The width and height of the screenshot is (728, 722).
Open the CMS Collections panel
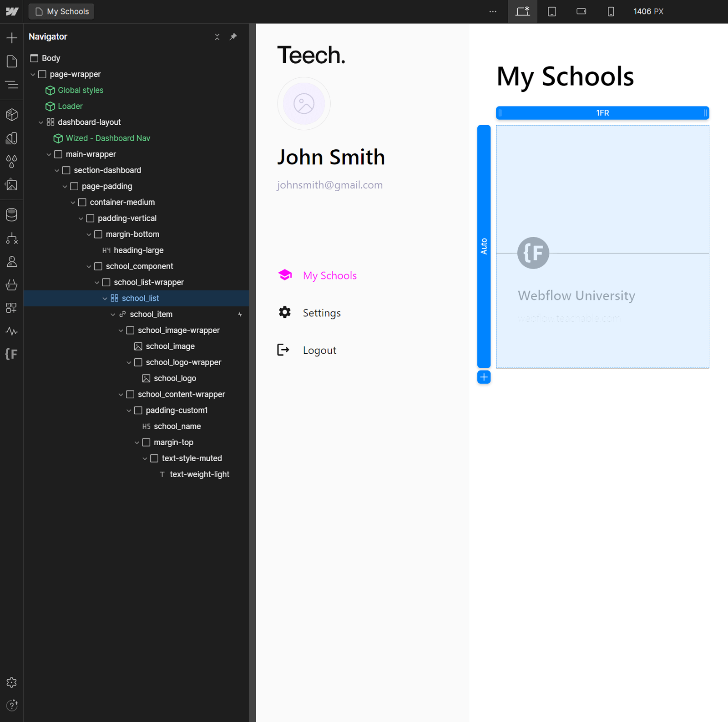pyautogui.click(x=11, y=214)
